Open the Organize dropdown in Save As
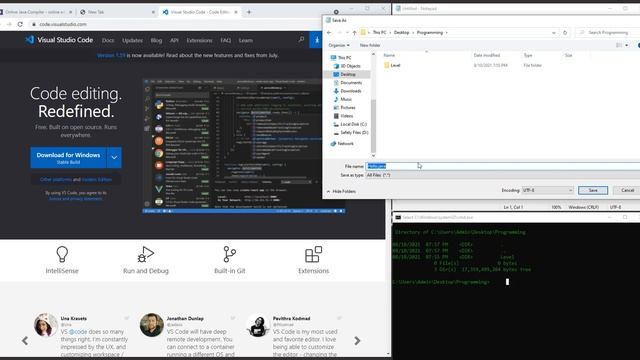This screenshot has width=640, height=360. coord(339,45)
